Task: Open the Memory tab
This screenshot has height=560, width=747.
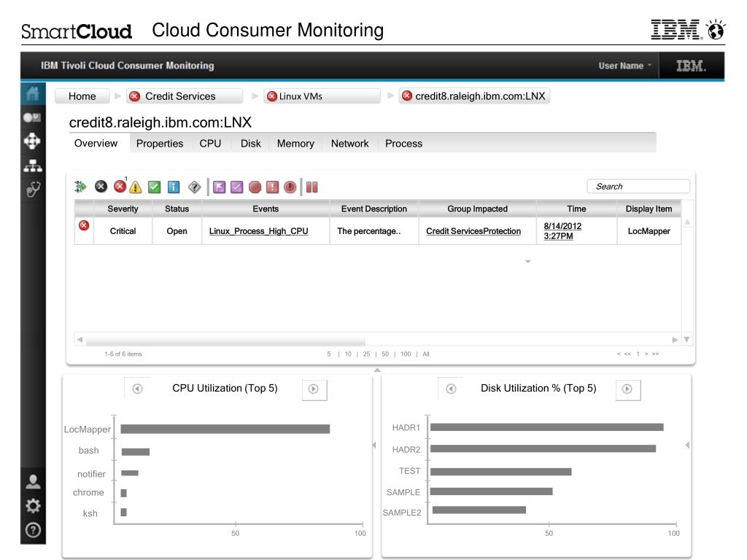Action: tap(295, 144)
